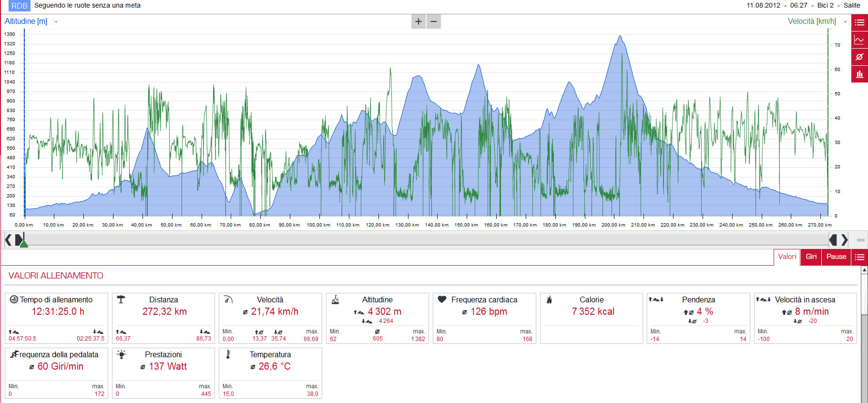Switch to the Giri tab
Screen dimensions: 868x403
811,257
